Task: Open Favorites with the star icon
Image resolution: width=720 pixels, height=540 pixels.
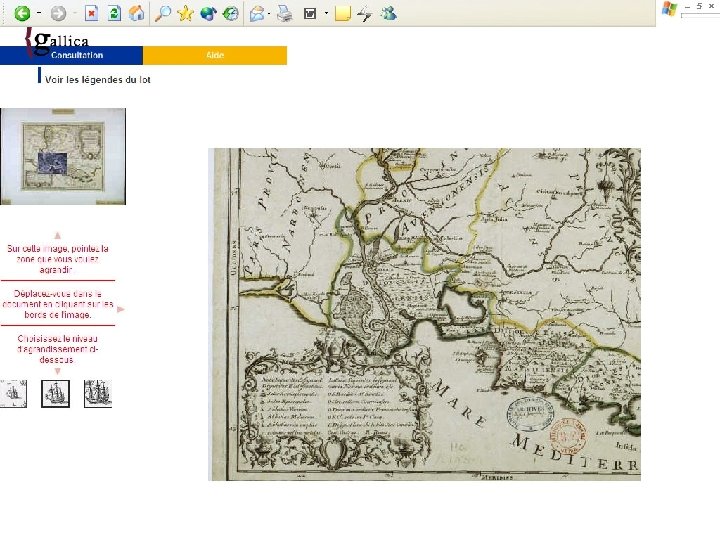Action: (x=185, y=14)
